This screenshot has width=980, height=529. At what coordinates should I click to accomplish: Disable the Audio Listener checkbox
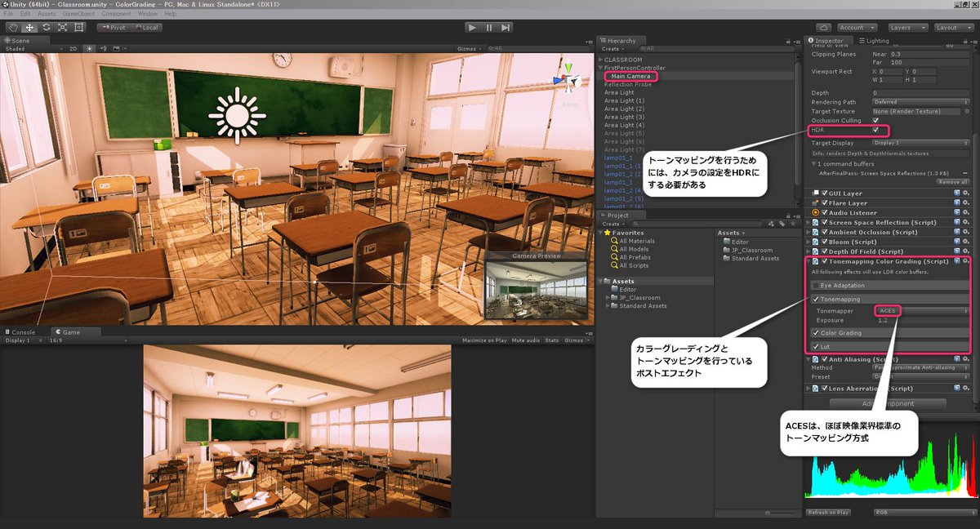tap(825, 212)
